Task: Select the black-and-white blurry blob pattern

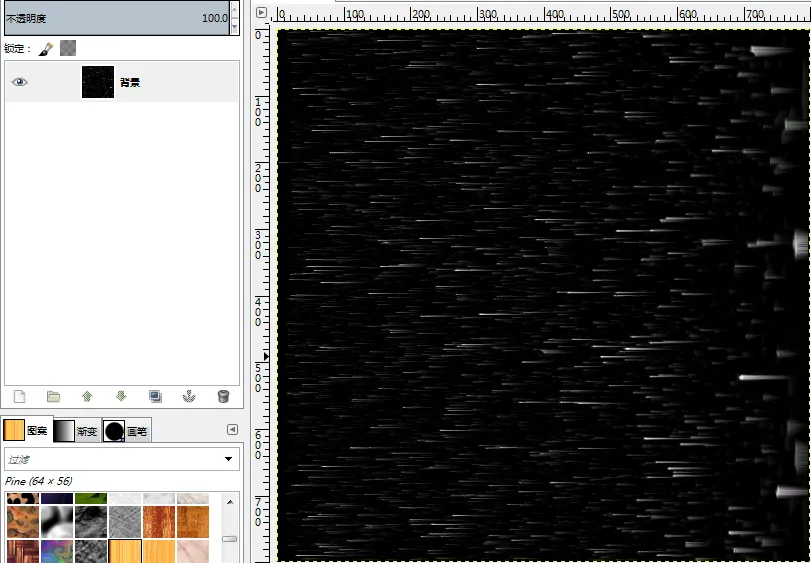Action: pyautogui.click(x=57, y=522)
